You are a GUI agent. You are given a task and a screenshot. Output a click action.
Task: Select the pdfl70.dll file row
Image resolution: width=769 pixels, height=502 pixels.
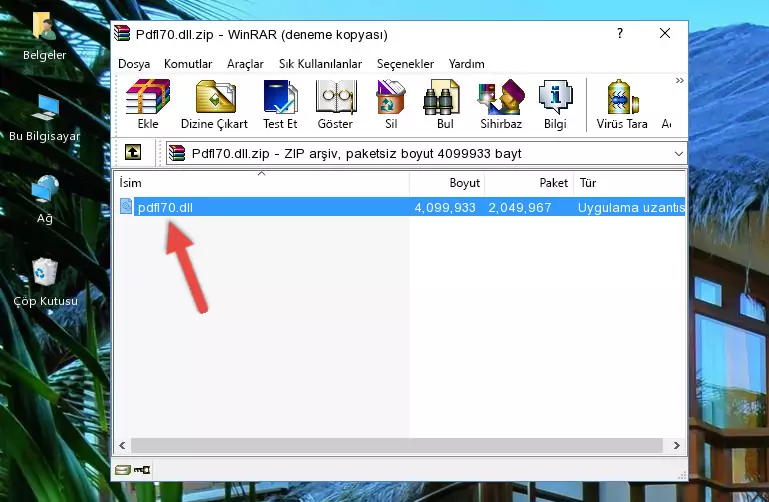point(402,207)
